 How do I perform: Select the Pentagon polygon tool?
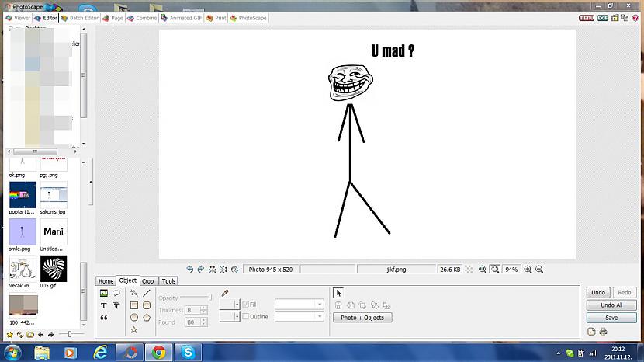[147, 318]
